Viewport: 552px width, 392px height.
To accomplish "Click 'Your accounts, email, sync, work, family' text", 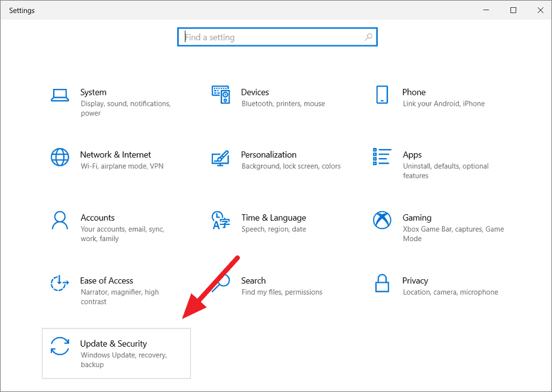I will pos(122,234).
